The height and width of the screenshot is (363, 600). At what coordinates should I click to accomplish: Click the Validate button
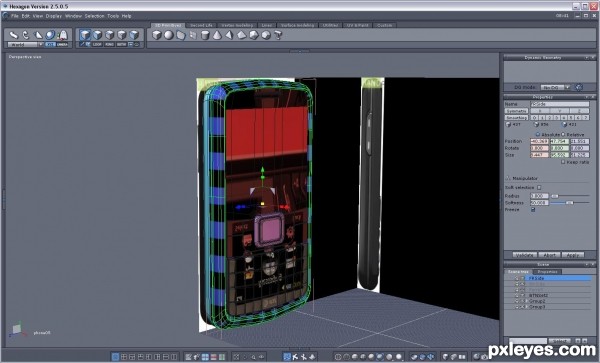pos(525,255)
